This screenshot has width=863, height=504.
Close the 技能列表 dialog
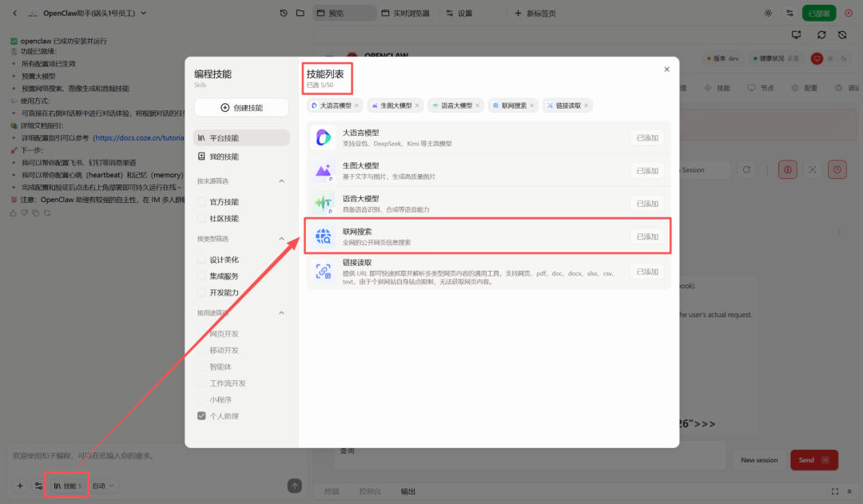pyautogui.click(x=666, y=69)
